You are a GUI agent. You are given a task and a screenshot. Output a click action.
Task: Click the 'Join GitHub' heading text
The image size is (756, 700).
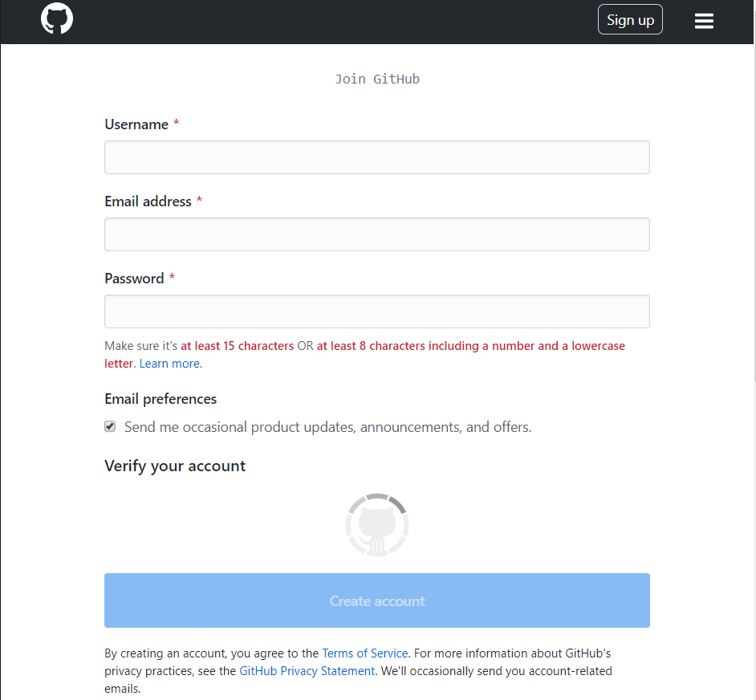(x=377, y=79)
